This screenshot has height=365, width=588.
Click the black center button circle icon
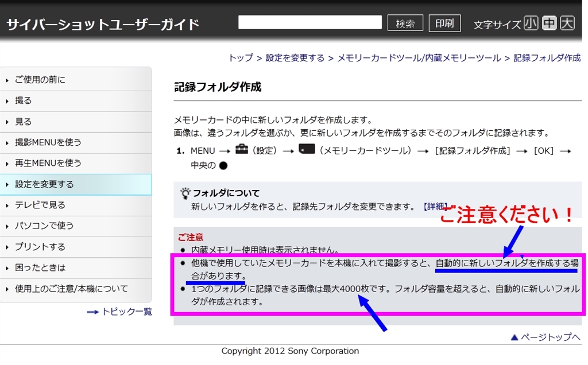pos(223,165)
